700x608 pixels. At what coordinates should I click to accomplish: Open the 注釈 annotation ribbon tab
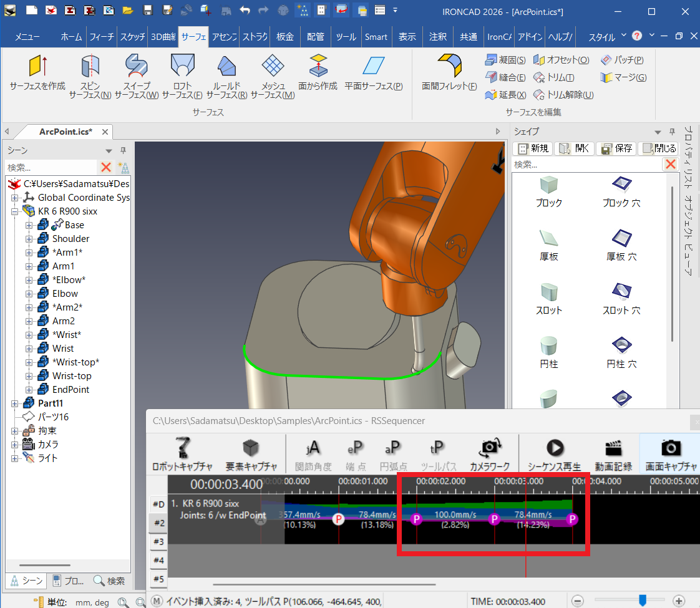pyautogui.click(x=437, y=37)
